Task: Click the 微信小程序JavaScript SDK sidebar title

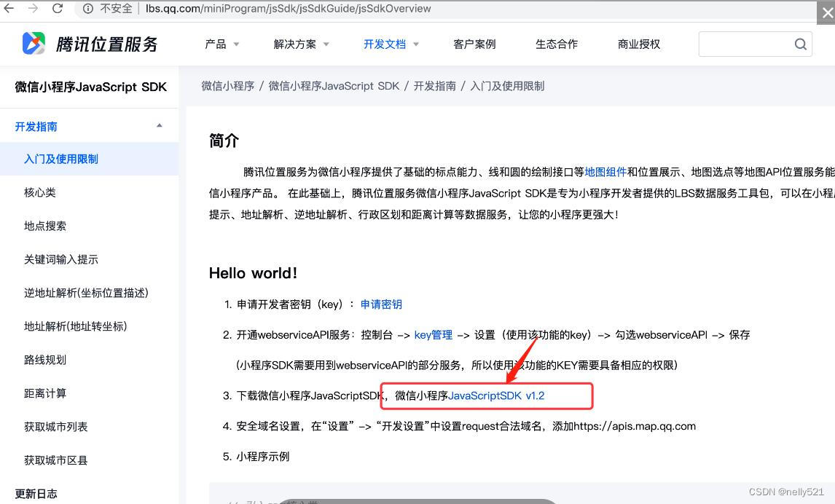Action: (x=91, y=87)
